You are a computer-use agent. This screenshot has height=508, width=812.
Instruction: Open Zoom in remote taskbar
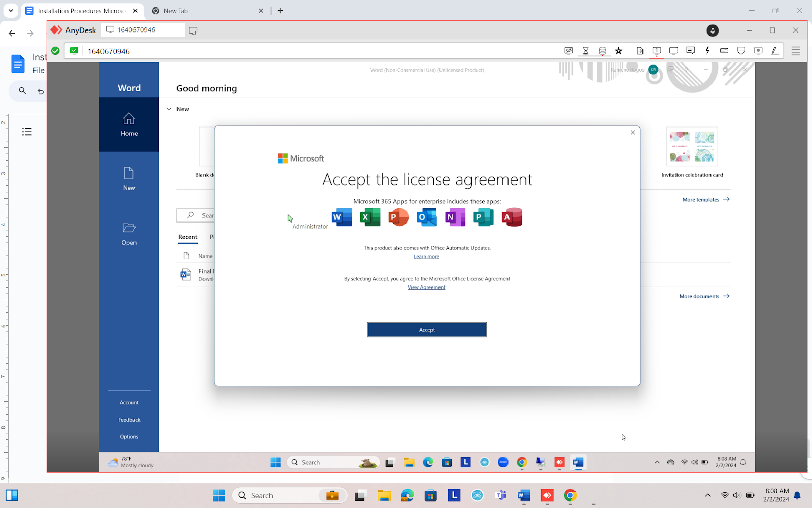pyautogui.click(x=503, y=462)
